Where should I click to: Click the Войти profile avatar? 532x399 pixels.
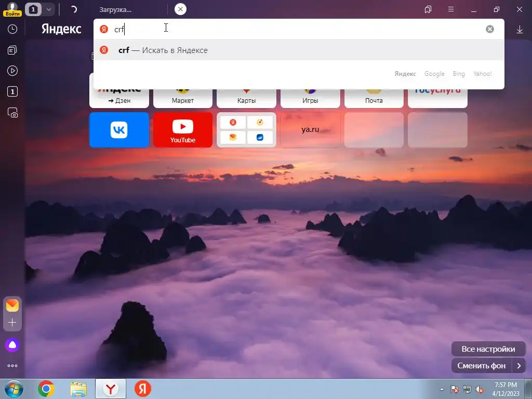point(12,9)
